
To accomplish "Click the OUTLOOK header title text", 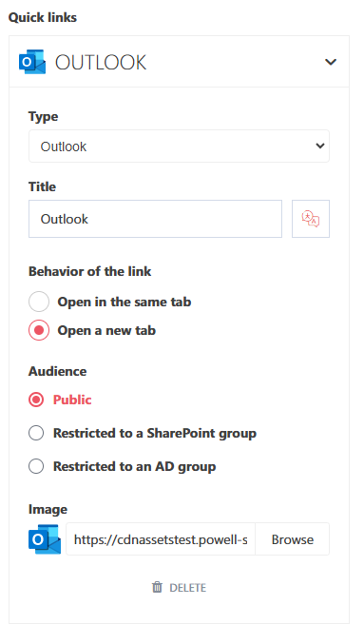I will click(x=101, y=63).
